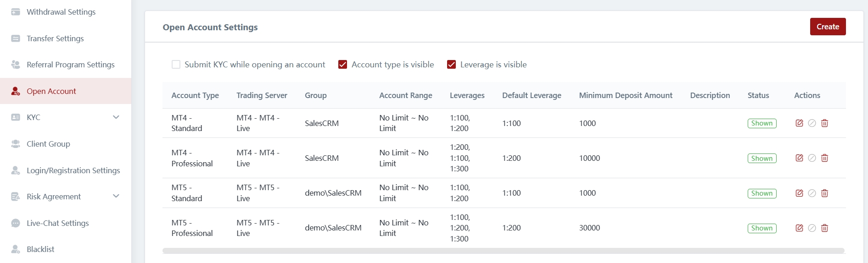Uncheck Account type is visible
Image resolution: width=868 pixels, height=263 pixels.
point(342,65)
